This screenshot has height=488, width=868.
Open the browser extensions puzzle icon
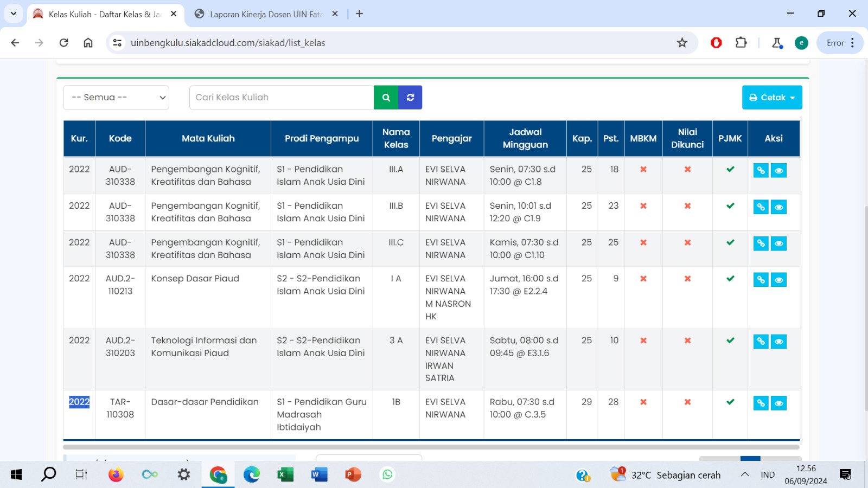click(741, 43)
